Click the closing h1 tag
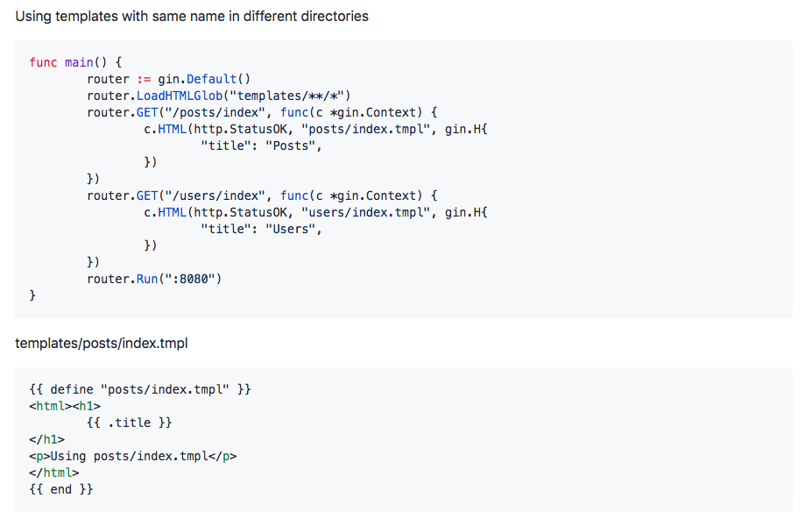 pos(46,439)
